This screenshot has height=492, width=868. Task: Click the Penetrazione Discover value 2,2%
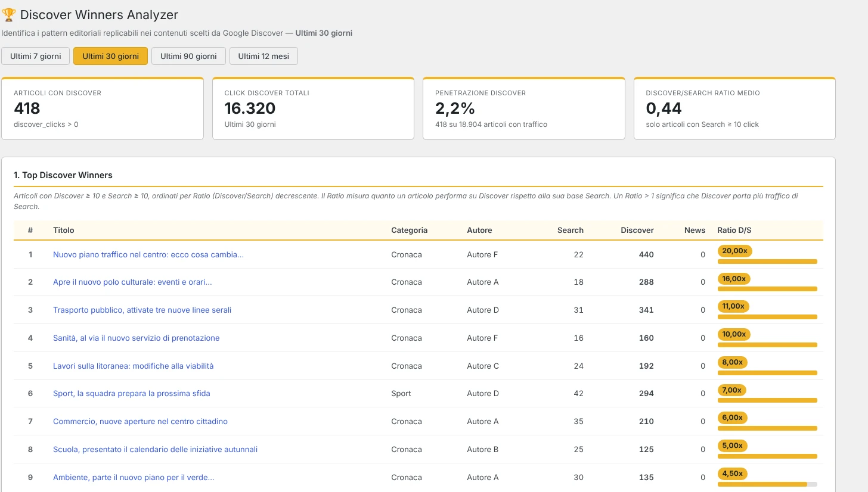(x=455, y=108)
